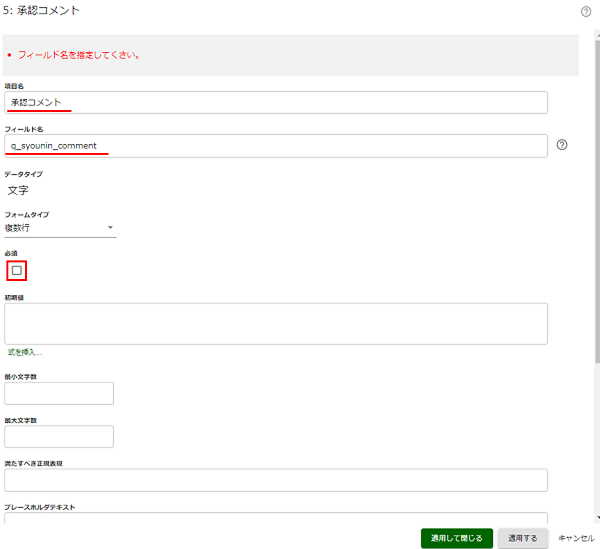The height and width of the screenshot is (549, 600).
Task: Focus the 最大文字数 input box
Action: click(x=59, y=436)
